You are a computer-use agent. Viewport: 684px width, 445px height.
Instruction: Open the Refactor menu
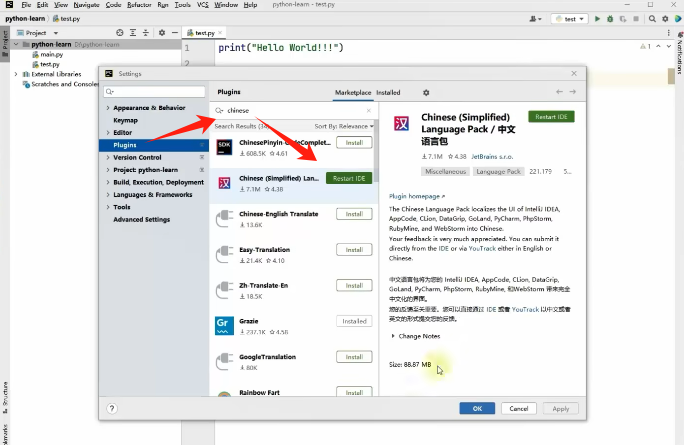coord(139,5)
